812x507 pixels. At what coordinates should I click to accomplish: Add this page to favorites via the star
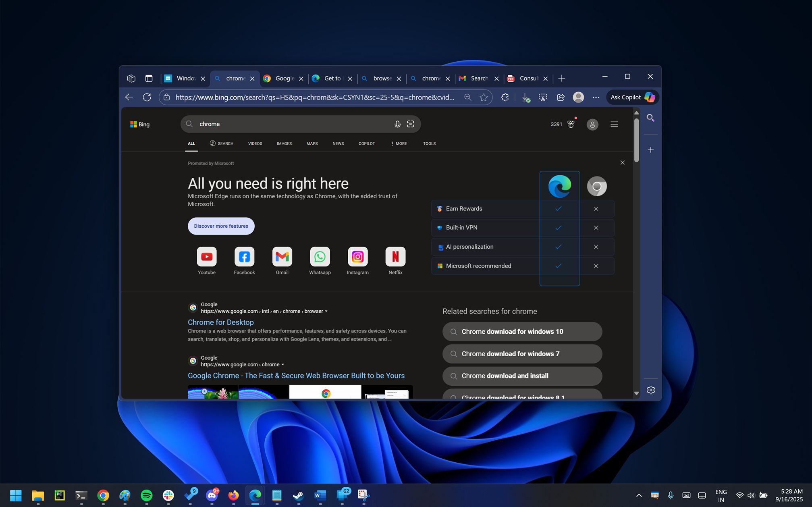tap(484, 97)
